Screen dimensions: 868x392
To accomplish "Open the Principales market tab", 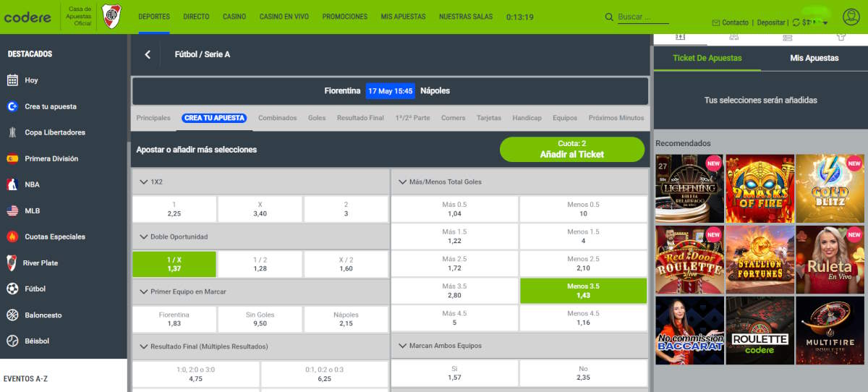I will (x=153, y=118).
